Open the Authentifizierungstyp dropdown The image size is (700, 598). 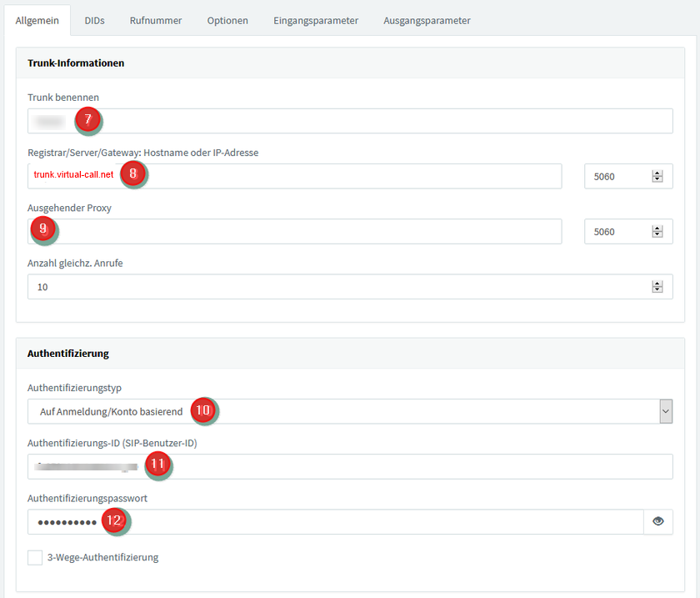point(350,411)
